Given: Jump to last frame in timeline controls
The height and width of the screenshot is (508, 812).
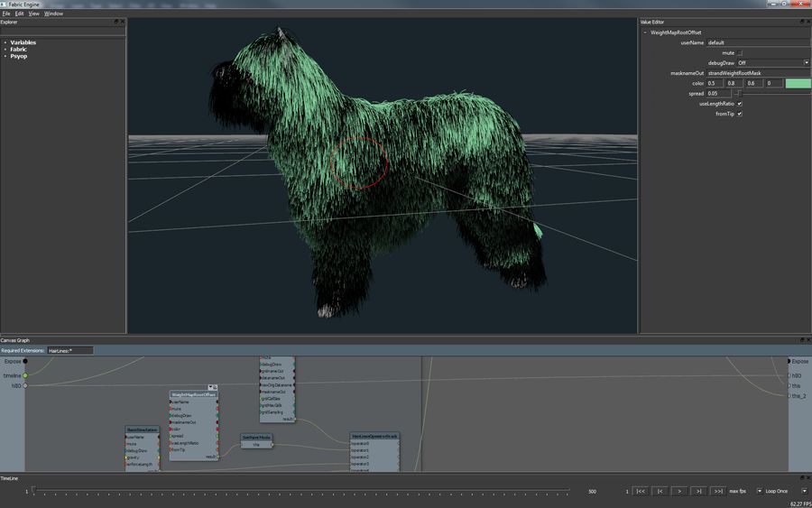Looking at the screenshot, I should point(717,491).
